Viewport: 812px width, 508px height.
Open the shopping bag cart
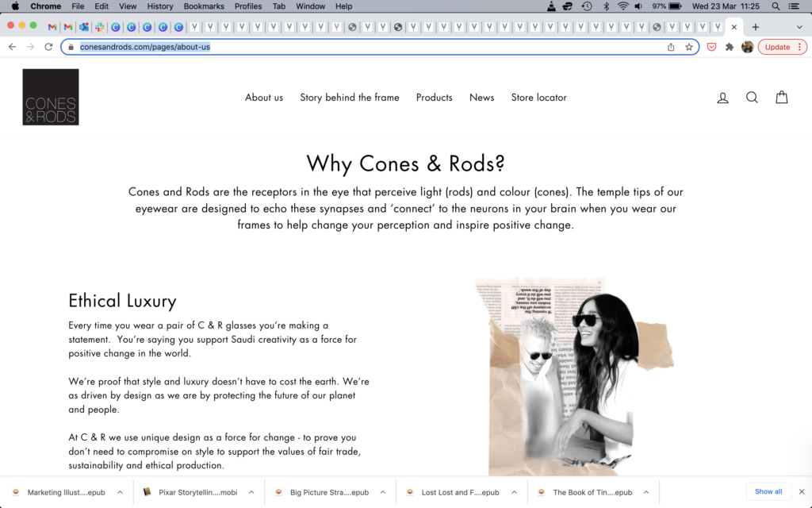781,97
